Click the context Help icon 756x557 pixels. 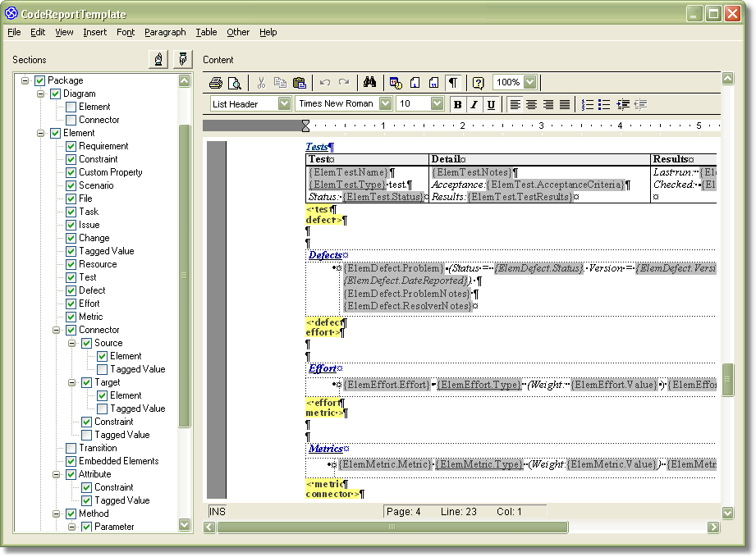point(479,82)
